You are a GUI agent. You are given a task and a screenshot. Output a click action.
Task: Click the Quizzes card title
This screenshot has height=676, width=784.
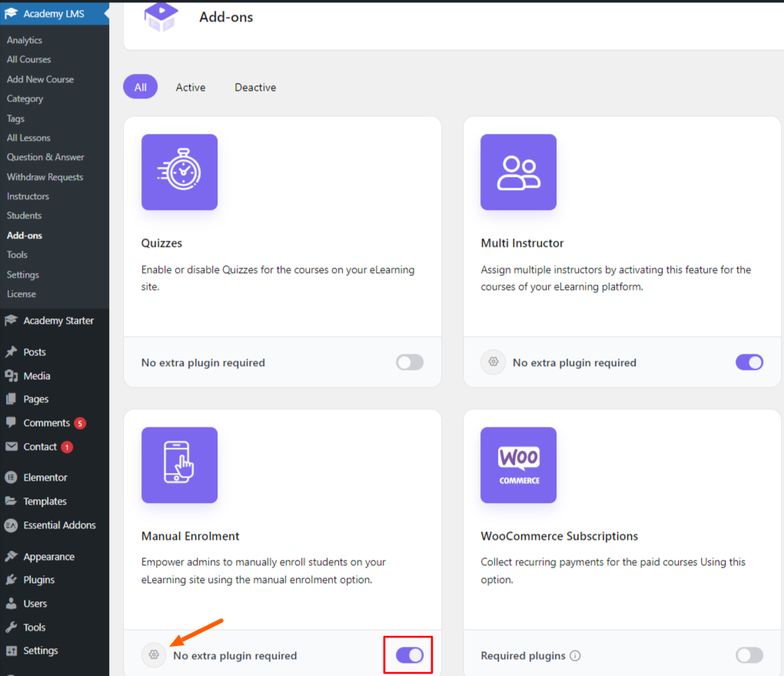(x=161, y=243)
